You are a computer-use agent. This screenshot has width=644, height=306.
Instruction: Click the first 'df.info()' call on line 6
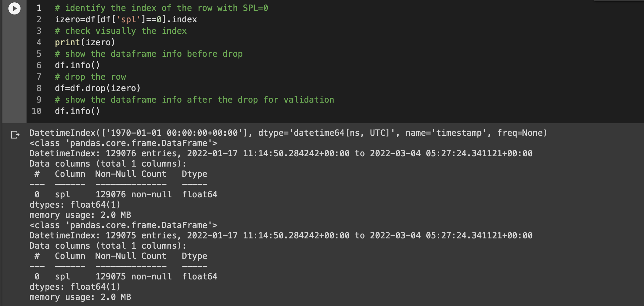[x=77, y=65]
